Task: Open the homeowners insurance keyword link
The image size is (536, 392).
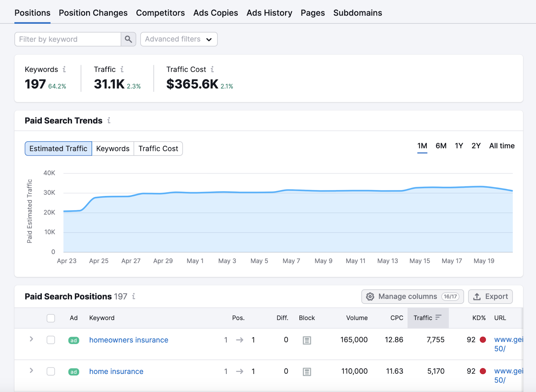Action: pos(129,340)
